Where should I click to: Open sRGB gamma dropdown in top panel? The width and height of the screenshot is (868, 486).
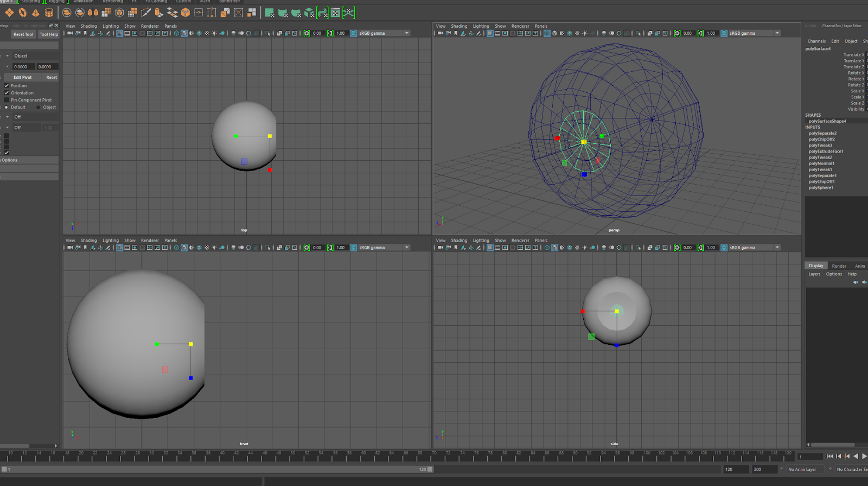click(x=407, y=33)
